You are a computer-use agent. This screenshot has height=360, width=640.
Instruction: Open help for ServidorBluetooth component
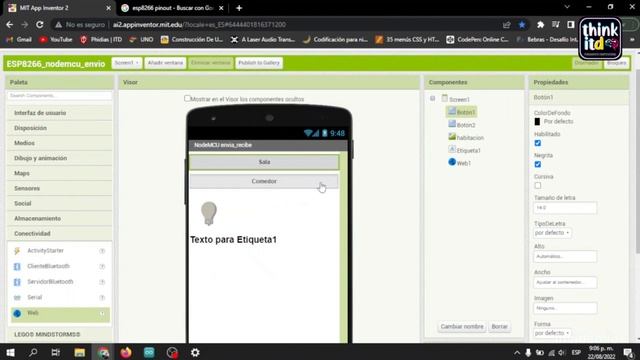(x=102, y=282)
